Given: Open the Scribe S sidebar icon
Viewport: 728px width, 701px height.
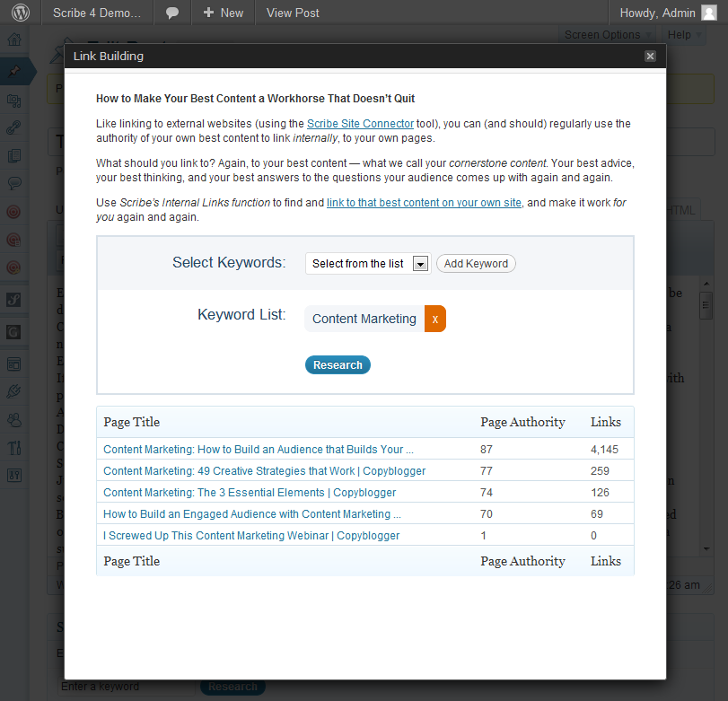Looking at the screenshot, I should (13, 300).
